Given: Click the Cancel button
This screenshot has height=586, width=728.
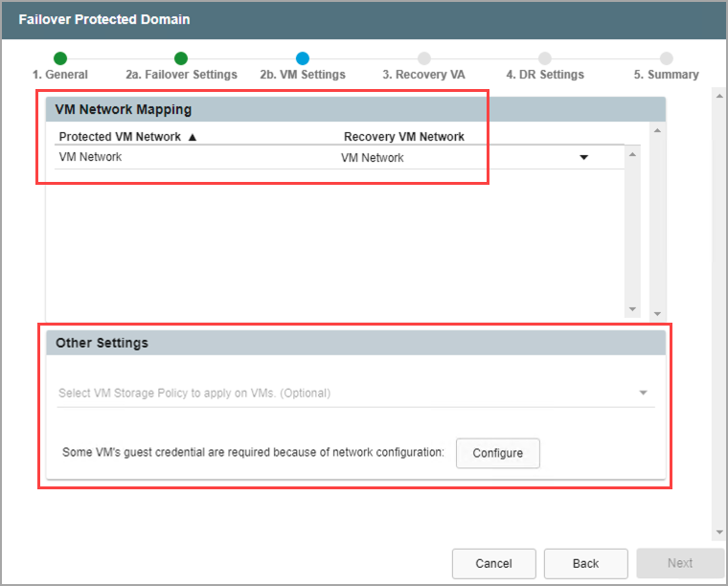Looking at the screenshot, I should 494,563.
